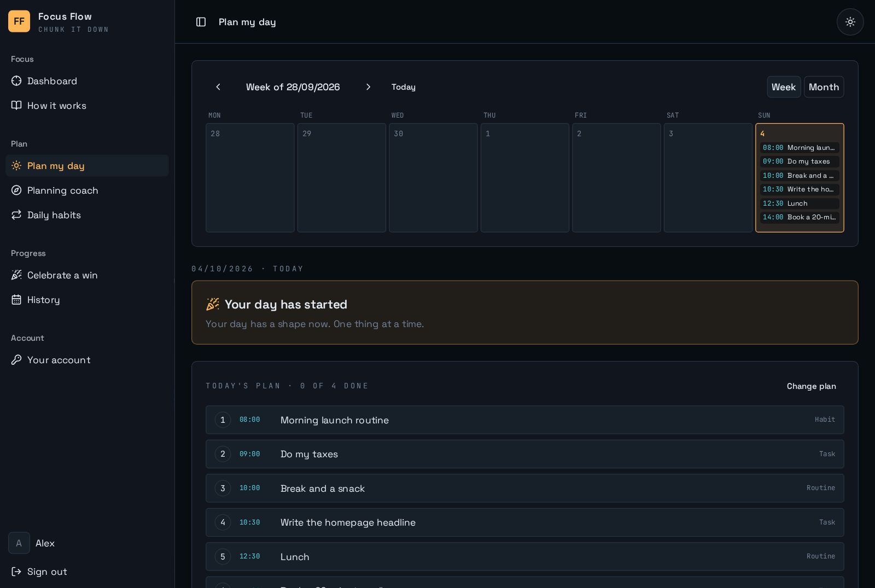Go to Daily habits
Viewport: 875px width, 588px height.
point(87,215)
